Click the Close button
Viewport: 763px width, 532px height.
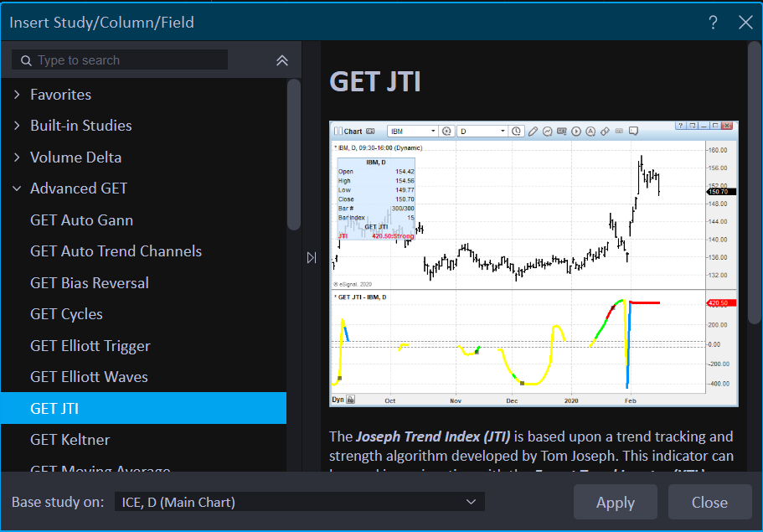710,502
